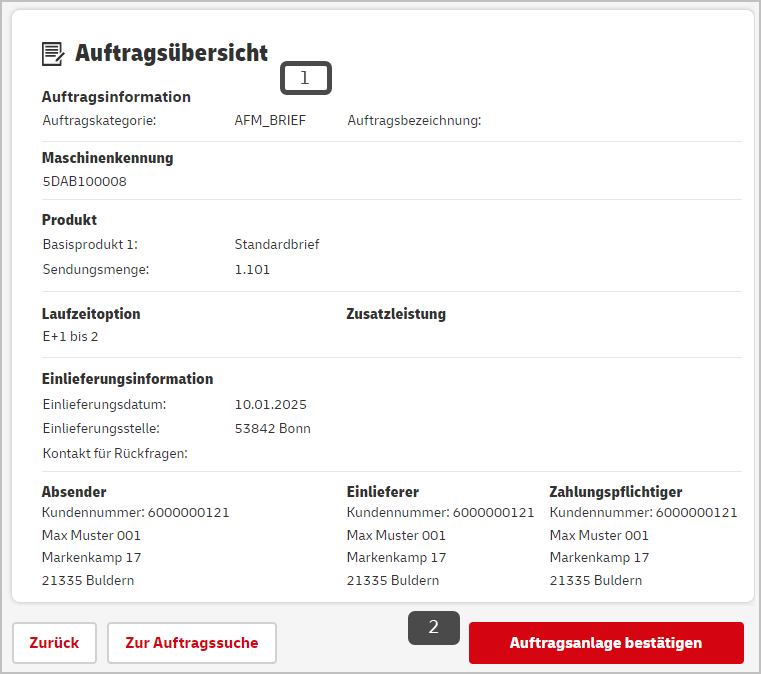Click the Auftragsübersicht document icon
The image size is (761, 674).
pyautogui.click(x=53, y=54)
